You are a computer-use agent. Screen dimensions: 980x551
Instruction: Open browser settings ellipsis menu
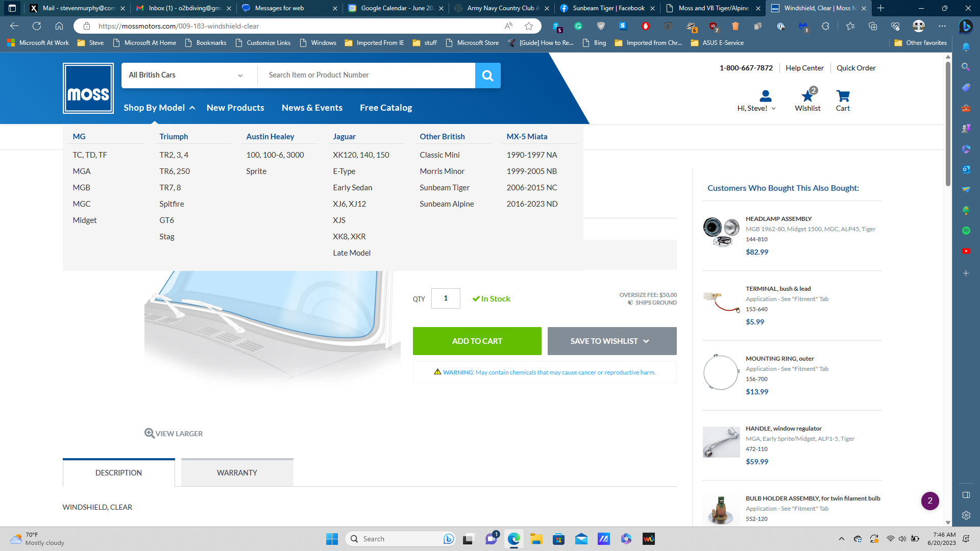tap(942, 26)
